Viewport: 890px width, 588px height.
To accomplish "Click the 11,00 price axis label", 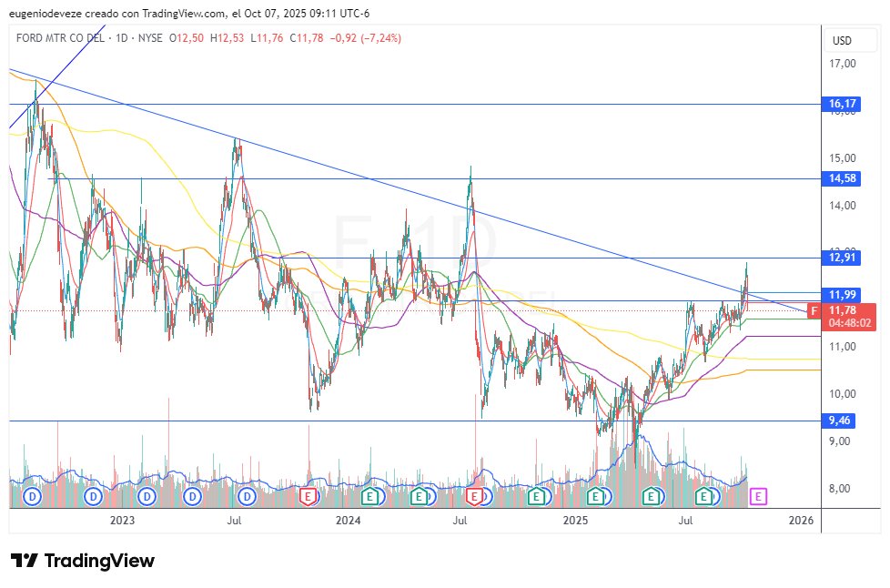I will click(x=843, y=346).
